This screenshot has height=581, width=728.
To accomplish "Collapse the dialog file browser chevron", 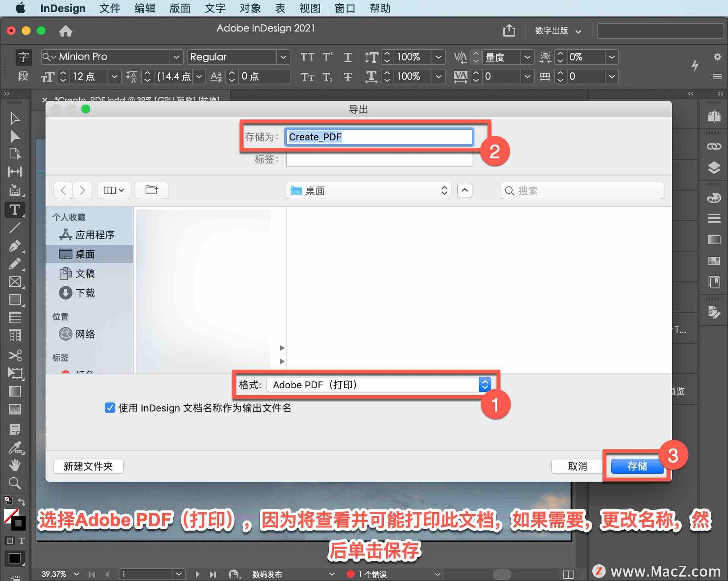I will click(x=464, y=190).
